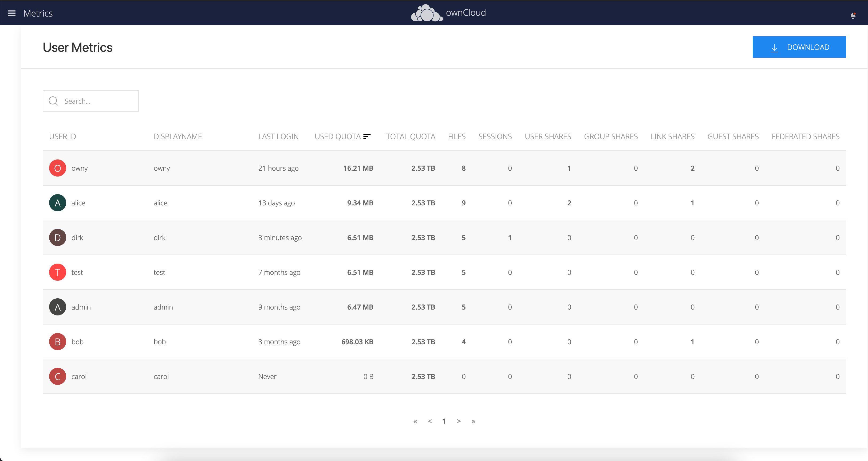
Task: Go to the next page
Action: pos(459,421)
